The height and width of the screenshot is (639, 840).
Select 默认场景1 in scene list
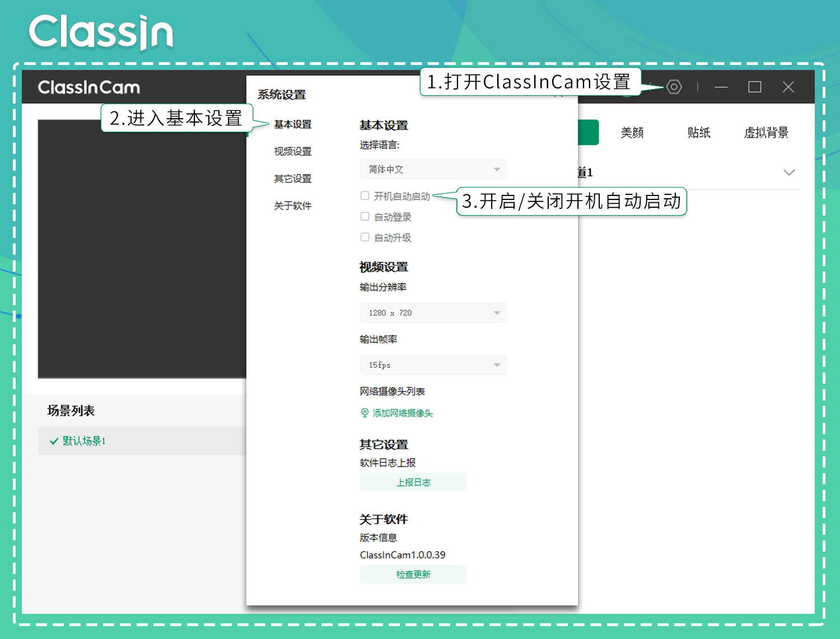click(x=142, y=441)
